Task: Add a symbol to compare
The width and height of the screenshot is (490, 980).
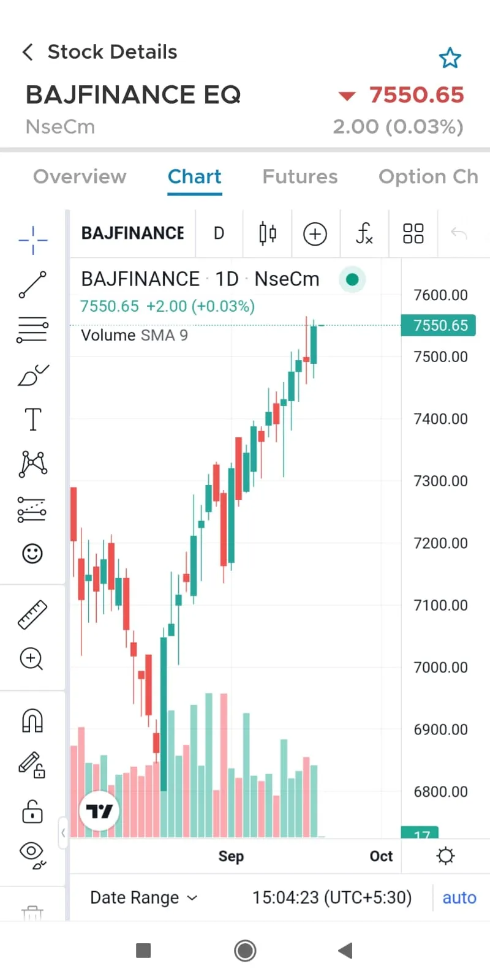Action: pyautogui.click(x=315, y=233)
